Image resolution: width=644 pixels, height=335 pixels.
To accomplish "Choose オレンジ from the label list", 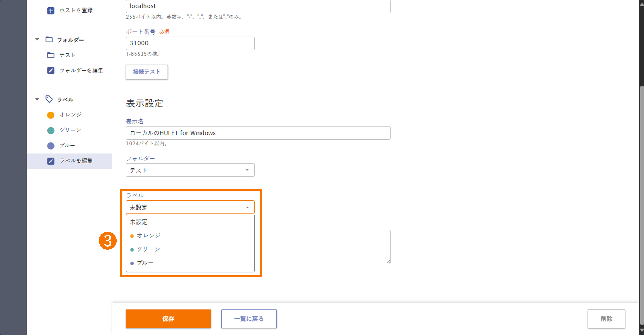I will click(149, 236).
